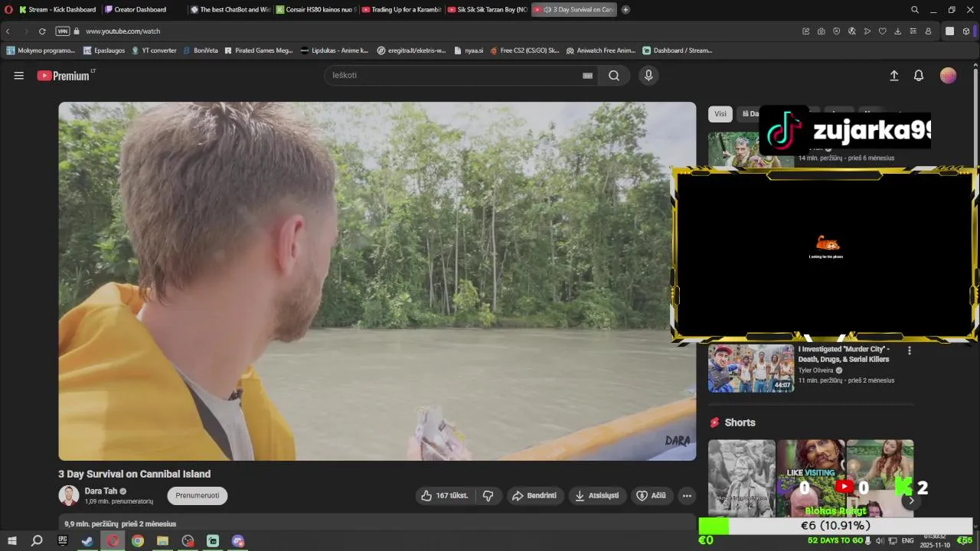The image size is (980, 551).
Task: Like the video showing 167 tūkst.
Action: click(x=445, y=496)
